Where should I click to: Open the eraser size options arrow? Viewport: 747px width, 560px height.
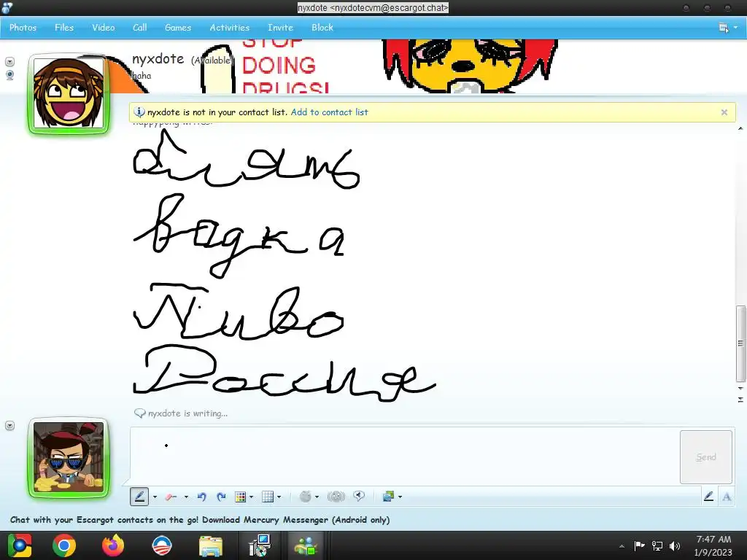coord(186,497)
